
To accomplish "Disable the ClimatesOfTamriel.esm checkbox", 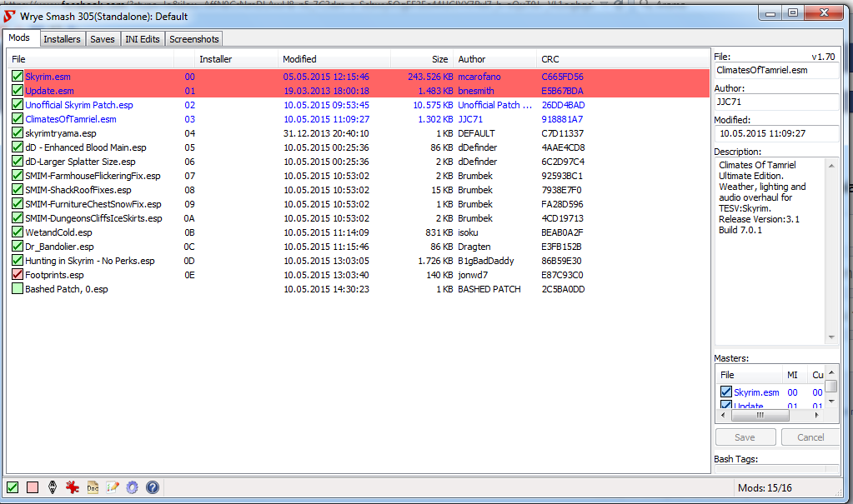I will (18, 118).
